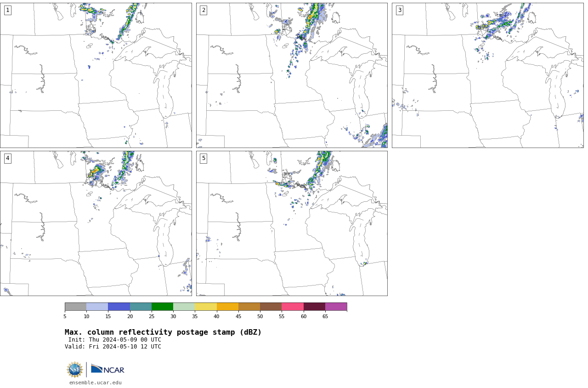Click the panel label number 5
The width and height of the screenshot is (588, 388).
[204, 158]
